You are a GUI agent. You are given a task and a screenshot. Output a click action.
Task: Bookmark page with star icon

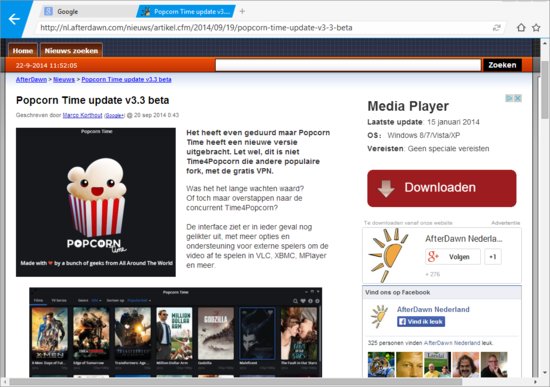(x=536, y=28)
